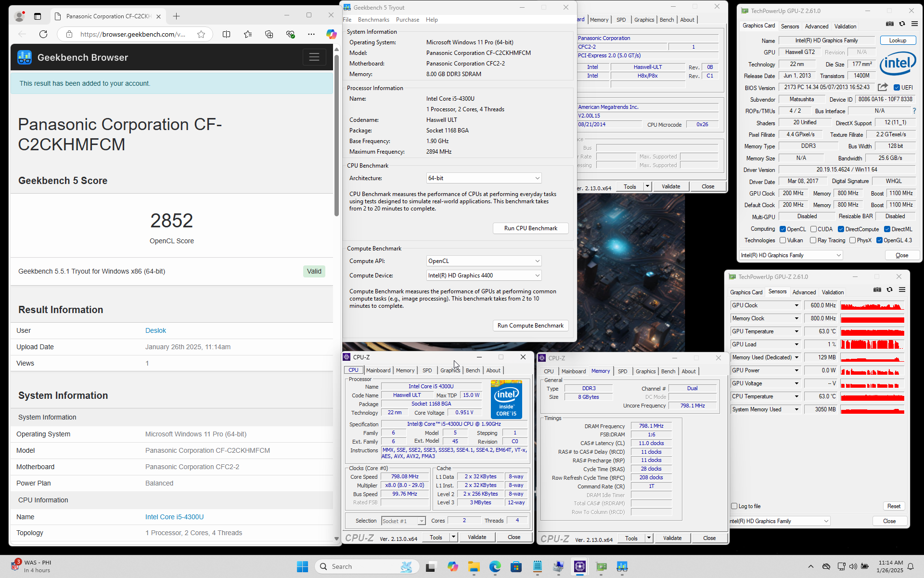The height and width of the screenshot is (578, 924).
Task: Take screenshot in GPU-Z Sensors window
Action: [877, 289]
